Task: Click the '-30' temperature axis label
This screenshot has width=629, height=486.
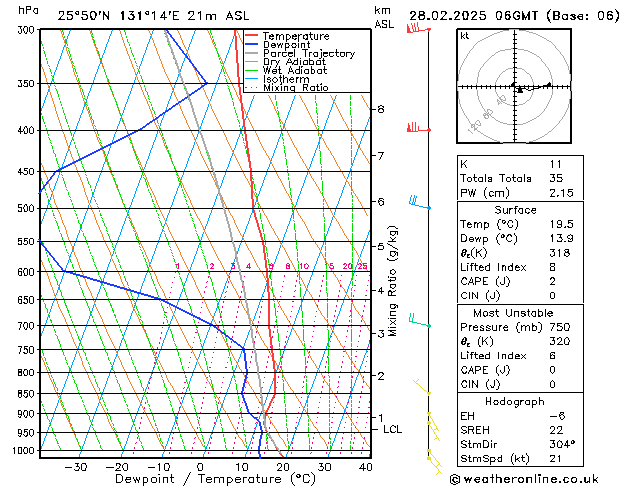Action: point(76,468)
